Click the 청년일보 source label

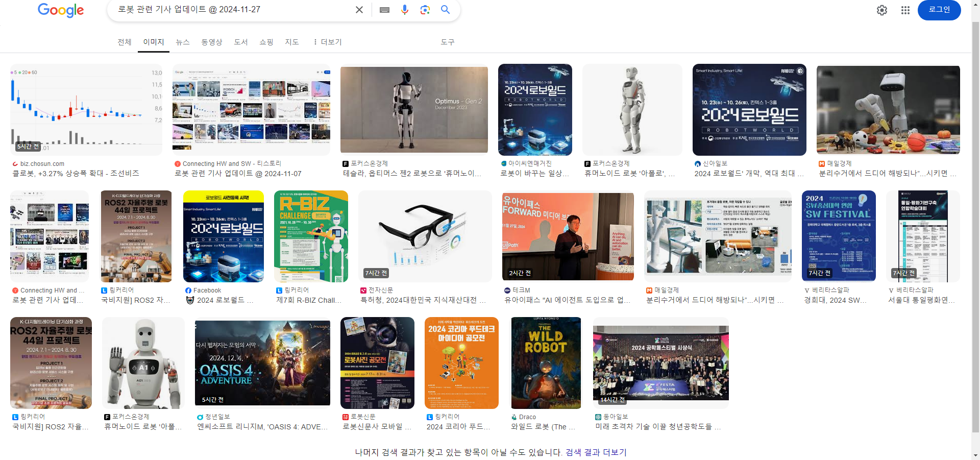[217, 417]
